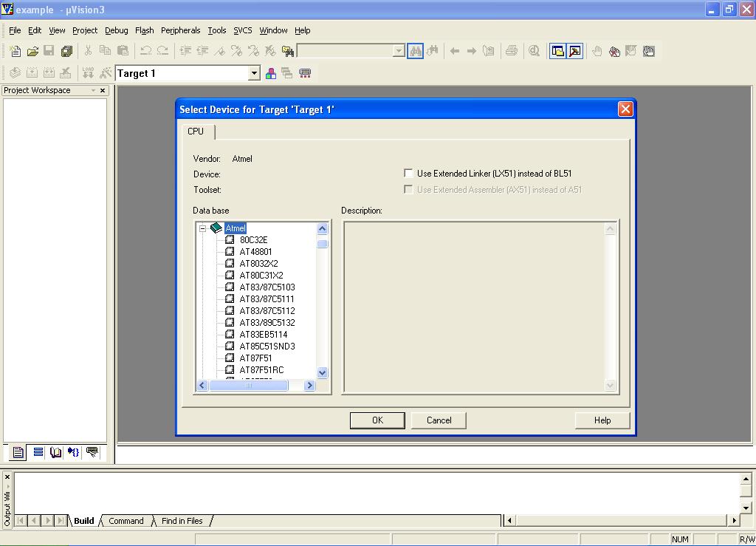Click the database list scroll down arrow
Viewport: 756px width, 546px height.
pos(323,372)
